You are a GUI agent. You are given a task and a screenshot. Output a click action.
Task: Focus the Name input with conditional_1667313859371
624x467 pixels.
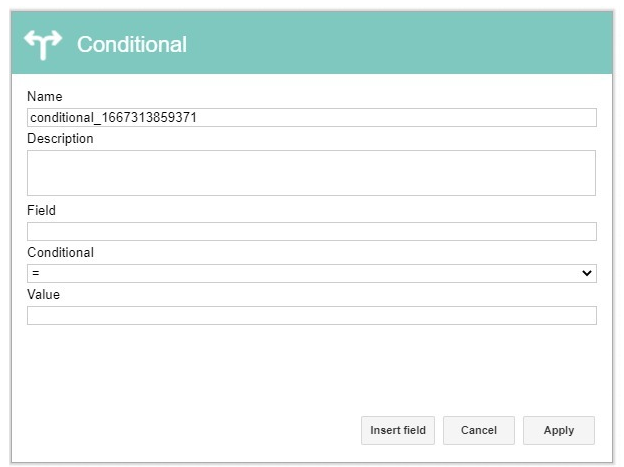tap(312, 117)
